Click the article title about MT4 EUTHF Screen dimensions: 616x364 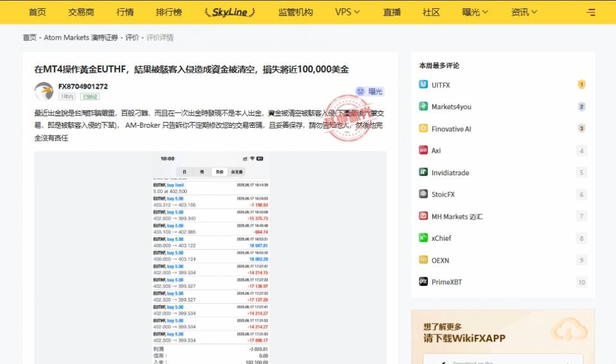coord(191,69)
